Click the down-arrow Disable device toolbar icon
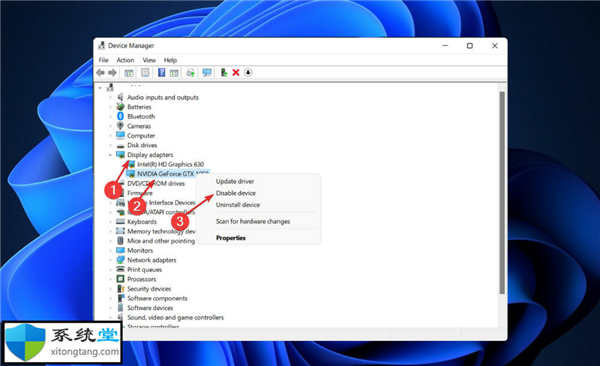Image resolution: width=600 pixels, height=366 pixels. click(x=248, y=72)
